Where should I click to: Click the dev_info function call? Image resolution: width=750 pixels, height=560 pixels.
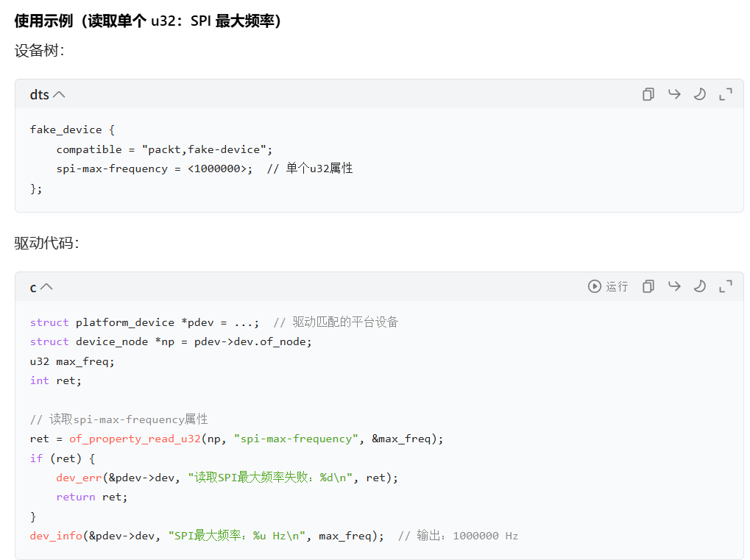point(55,536)
